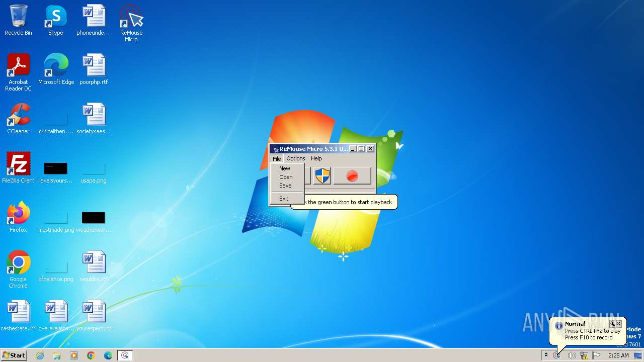This screenshot has height=362, width=644.
Task: Select the ReMouse Micro desktop shortcut
Action: pyautogui.click(x=131, y=23)
